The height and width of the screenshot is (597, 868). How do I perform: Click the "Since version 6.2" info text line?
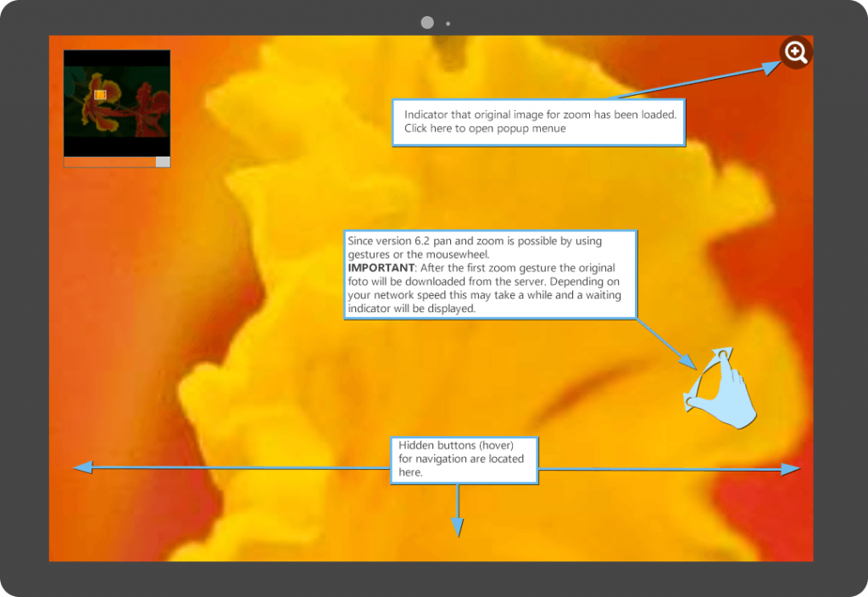coord(475,241)
